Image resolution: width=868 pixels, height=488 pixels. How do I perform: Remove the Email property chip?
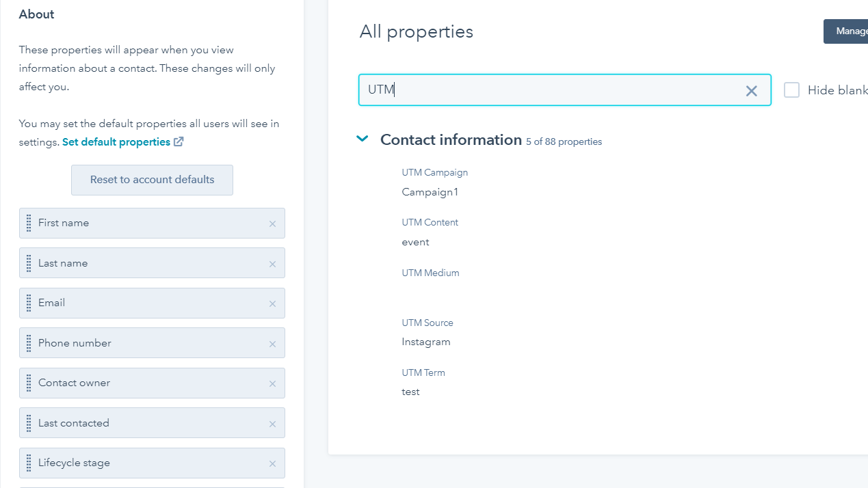pos(272,303)
